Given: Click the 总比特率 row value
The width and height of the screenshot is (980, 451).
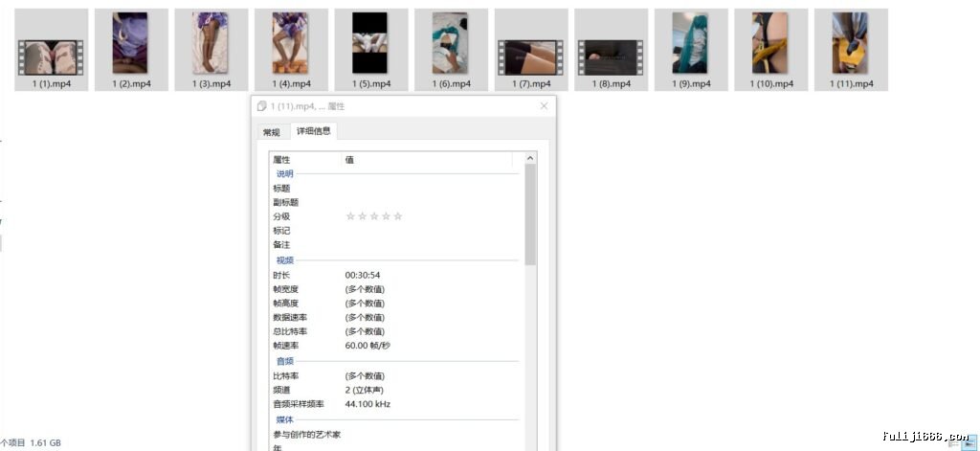Looking at the screenshot, I should coord(365,331).
